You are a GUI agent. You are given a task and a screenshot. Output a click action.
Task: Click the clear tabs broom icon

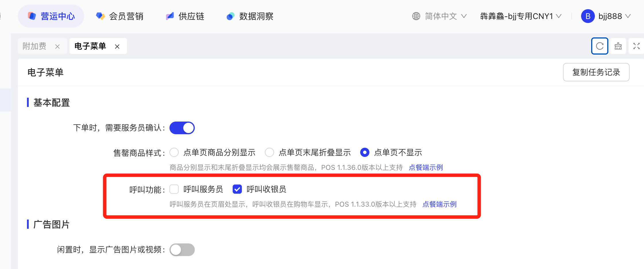pyautogui.click(x=618, y=46)
